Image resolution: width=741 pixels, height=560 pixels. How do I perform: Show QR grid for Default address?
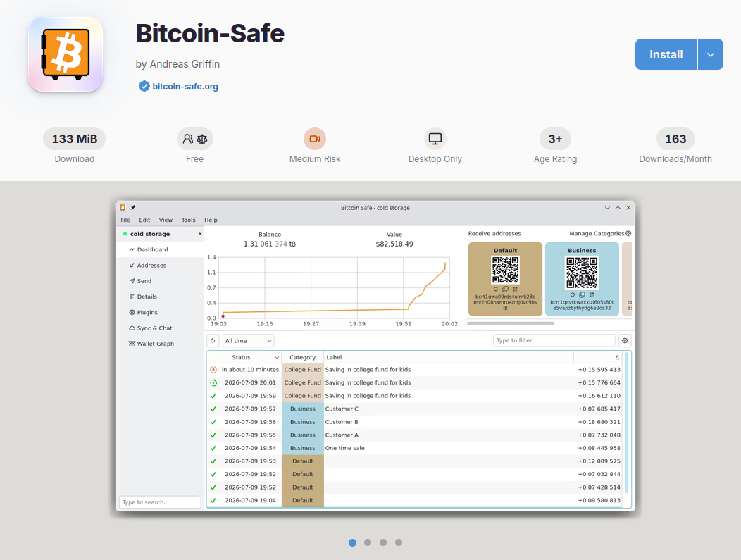click(515, 289)
